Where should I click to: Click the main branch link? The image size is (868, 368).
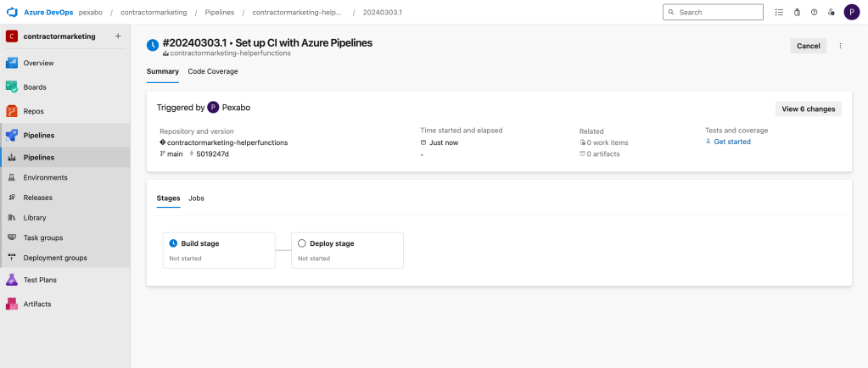175,153
